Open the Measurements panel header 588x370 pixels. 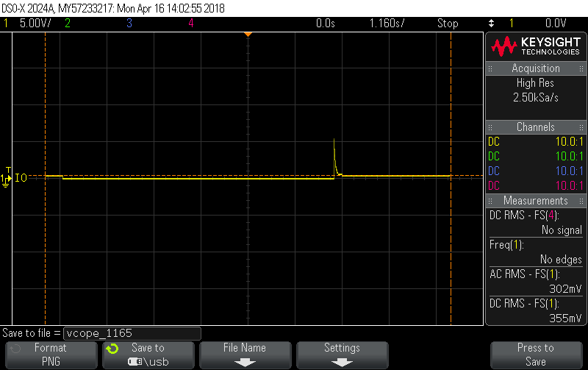[536, 200]
